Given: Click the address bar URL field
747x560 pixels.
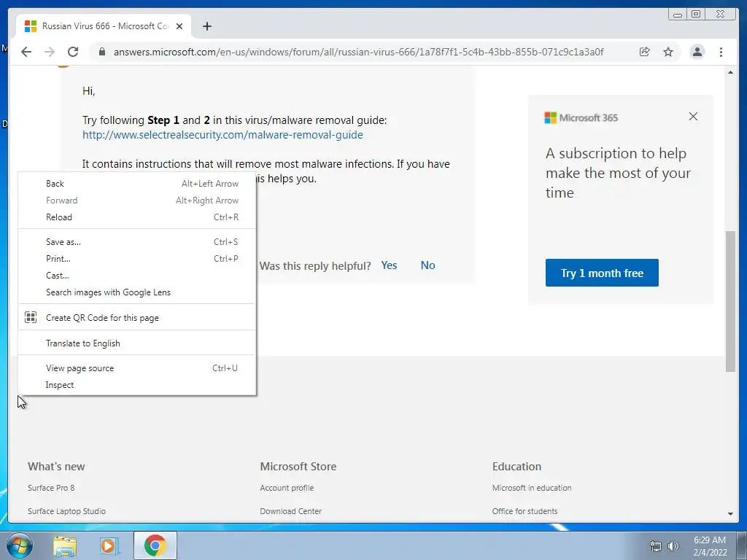Looking at the screenshot, I should coord(358,52).
